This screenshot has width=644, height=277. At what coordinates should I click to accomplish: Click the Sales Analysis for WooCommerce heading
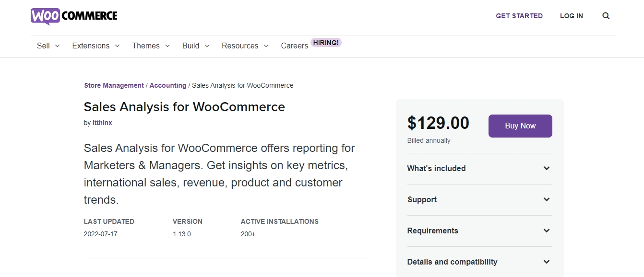coord(184,107)
